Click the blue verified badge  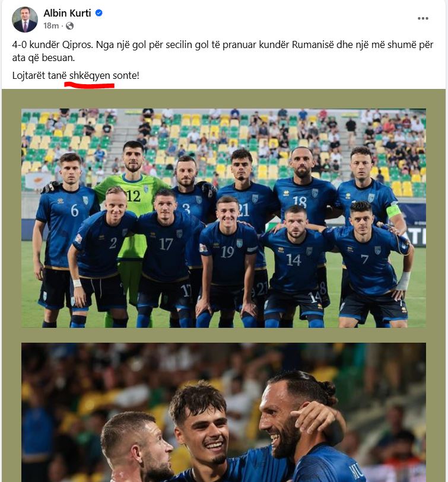click(x=99, y=13)
